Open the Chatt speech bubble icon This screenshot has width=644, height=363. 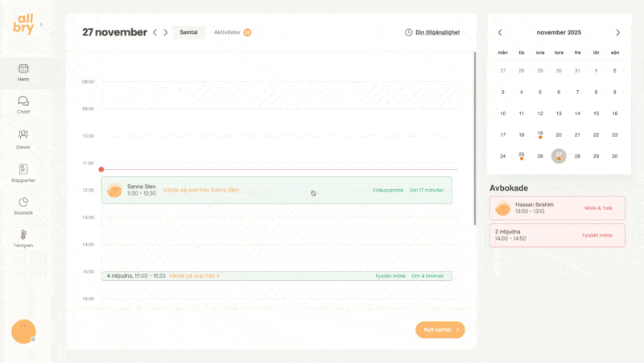tap(23, 101)
